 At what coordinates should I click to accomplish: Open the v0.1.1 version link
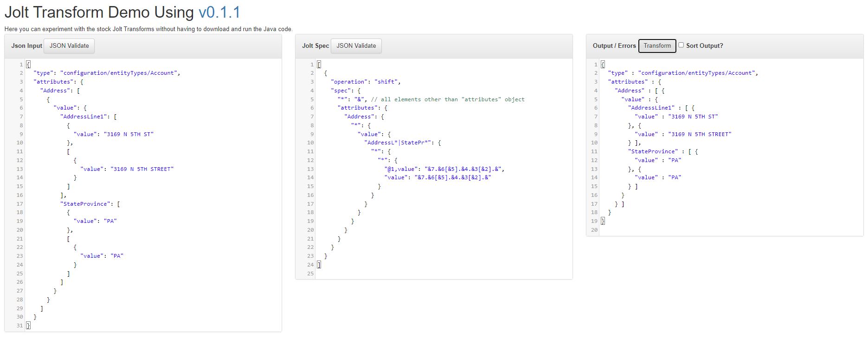pyautogui.click(x=219, y=13)
